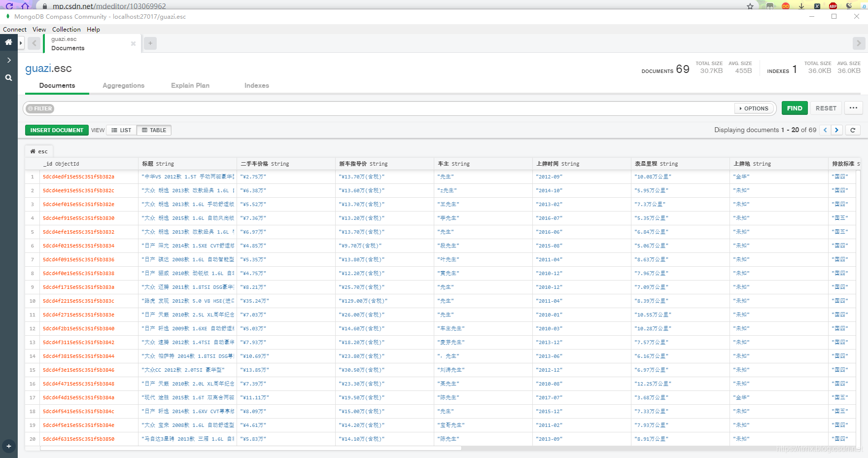The width and height of the screenshot is (868, 458).
Task: Switch to TABLE view
Action: [x=154, y=130]
